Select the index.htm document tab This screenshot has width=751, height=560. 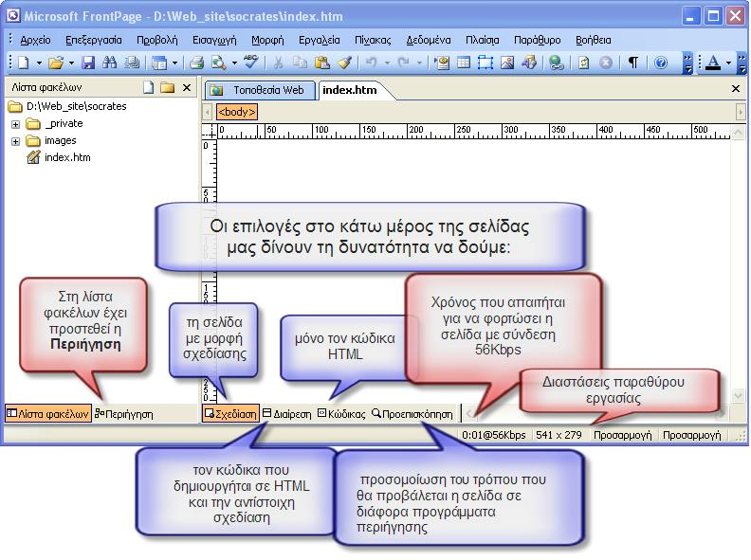click(350, 90)
